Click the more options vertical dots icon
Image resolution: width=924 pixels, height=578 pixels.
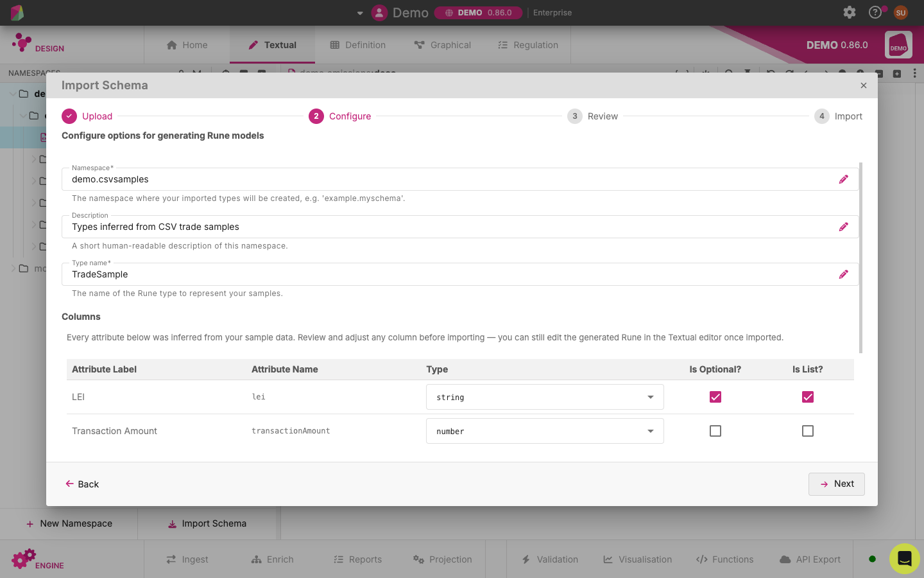click(915, 73)
